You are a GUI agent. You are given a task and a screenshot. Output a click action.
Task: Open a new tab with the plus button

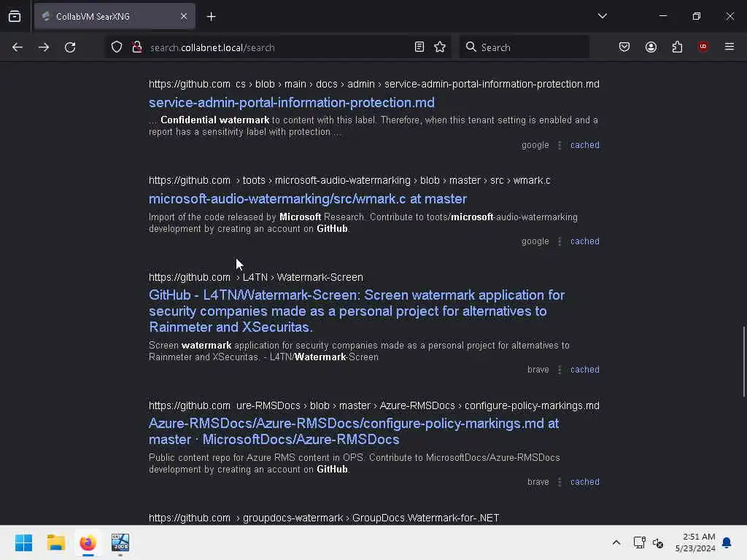[211, 17]
